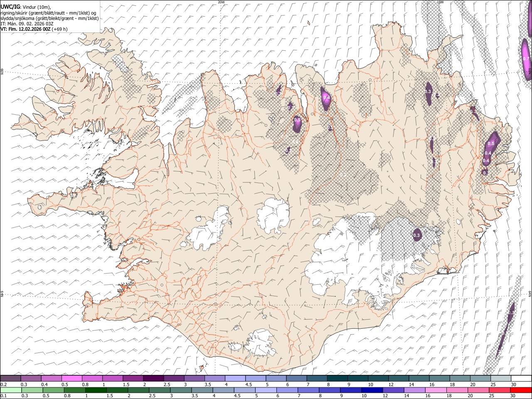This screenshot has width=532, height=399.
Task: Click the valid time 'VT: Fim. 12.02.2026 00Z' text
Action: coord(26,29)
